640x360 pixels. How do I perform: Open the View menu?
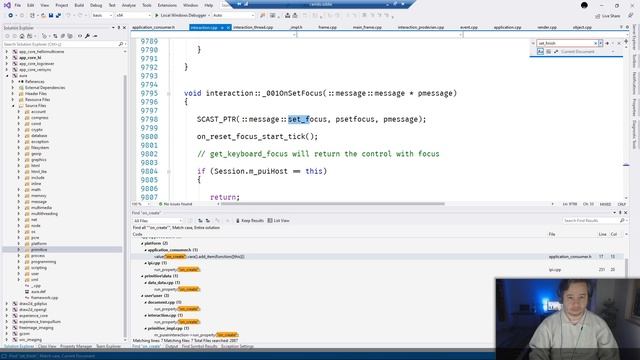coord(44,5)
